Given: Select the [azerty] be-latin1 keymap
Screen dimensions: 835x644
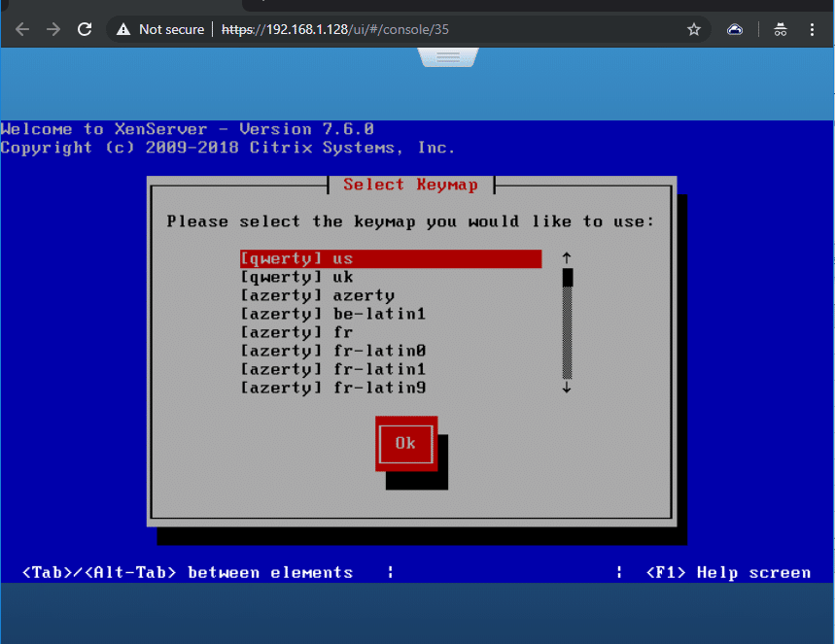Looking at the screenshot, I should tap(391, 314).
